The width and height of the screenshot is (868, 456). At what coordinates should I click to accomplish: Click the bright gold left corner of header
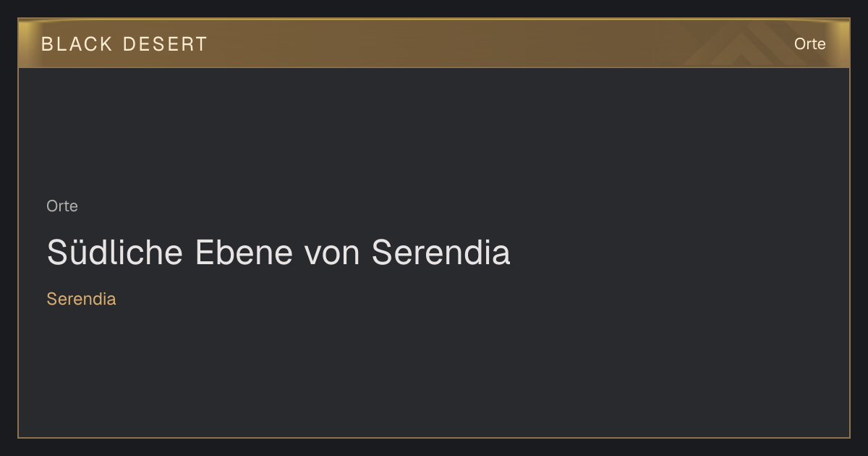click(26, 33)
